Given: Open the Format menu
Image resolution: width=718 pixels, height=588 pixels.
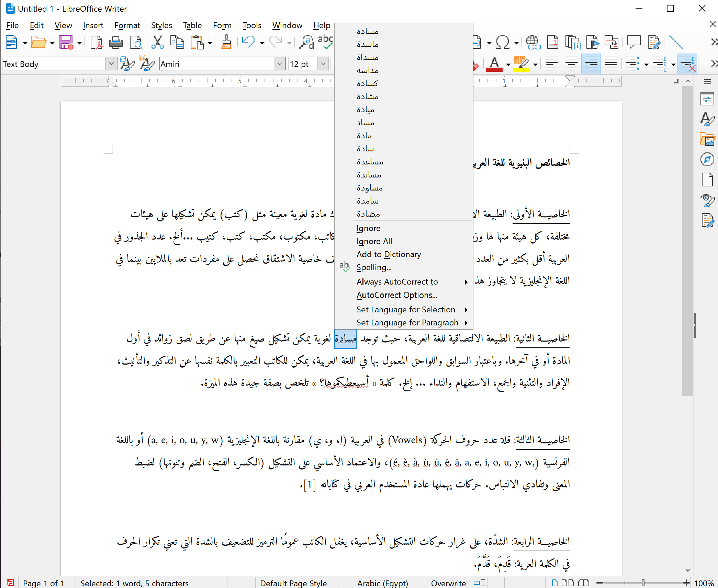Looking at the screenshot, I should [x=127, y=25].
